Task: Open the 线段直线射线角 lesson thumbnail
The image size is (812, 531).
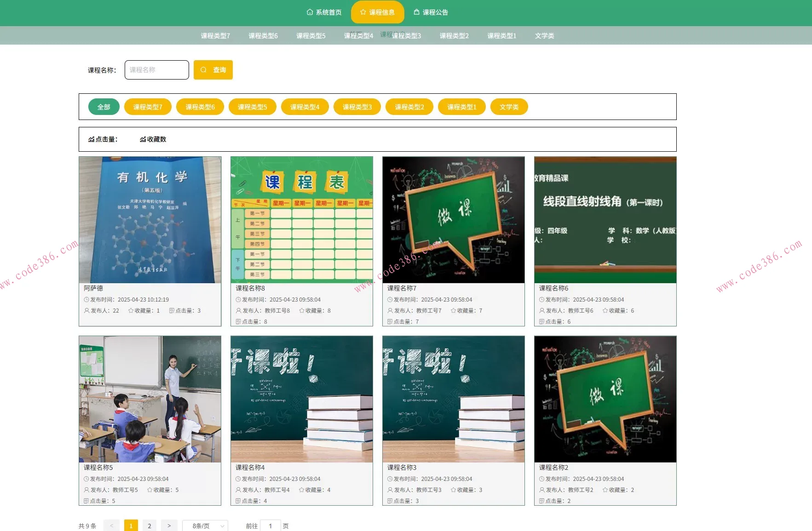Action: (605, 220)
